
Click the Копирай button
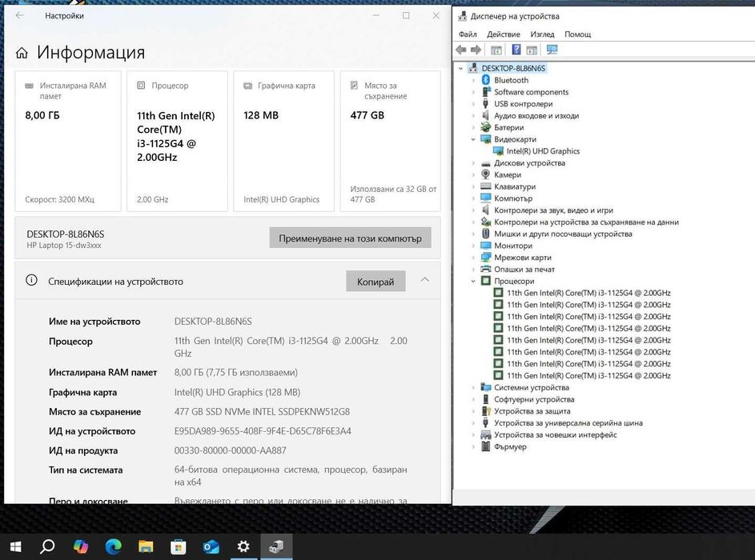click(375, 282)
